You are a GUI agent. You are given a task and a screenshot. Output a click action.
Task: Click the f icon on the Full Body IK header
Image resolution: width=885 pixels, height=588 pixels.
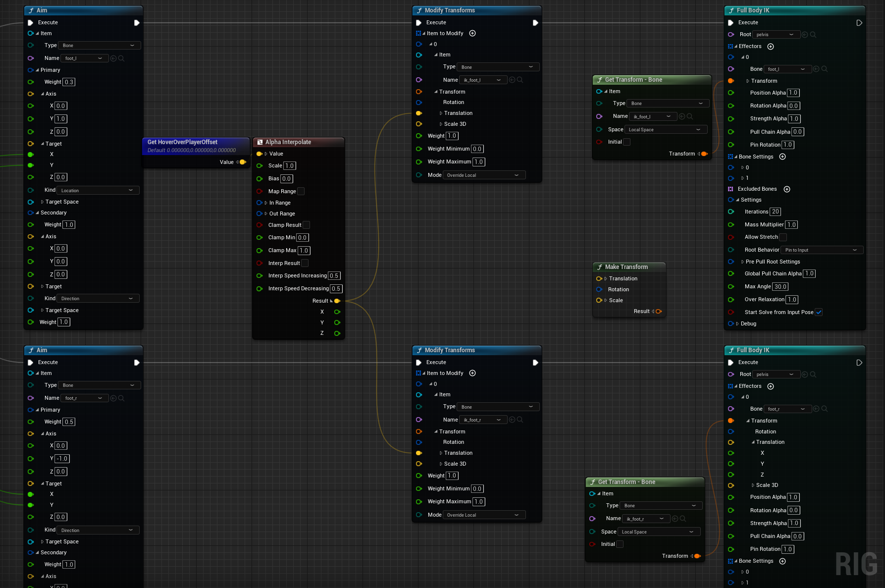click(x=731, y=10)
